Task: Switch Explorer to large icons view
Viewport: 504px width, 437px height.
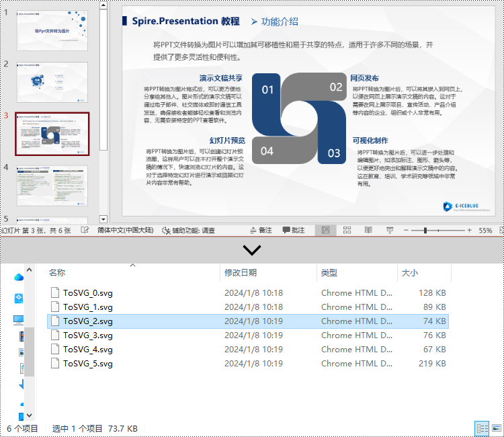Action: pyautogui.click(x=497, y=428)
